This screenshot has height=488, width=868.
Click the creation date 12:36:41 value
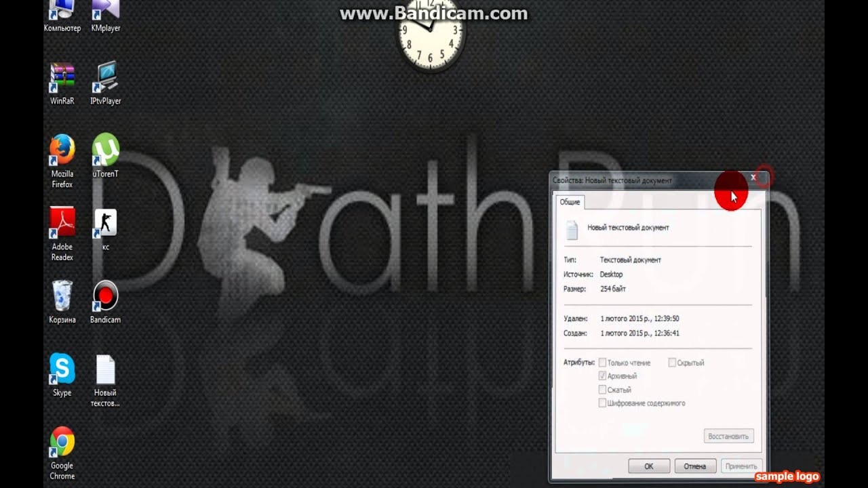pyautogui.click(x=639, y=333)
